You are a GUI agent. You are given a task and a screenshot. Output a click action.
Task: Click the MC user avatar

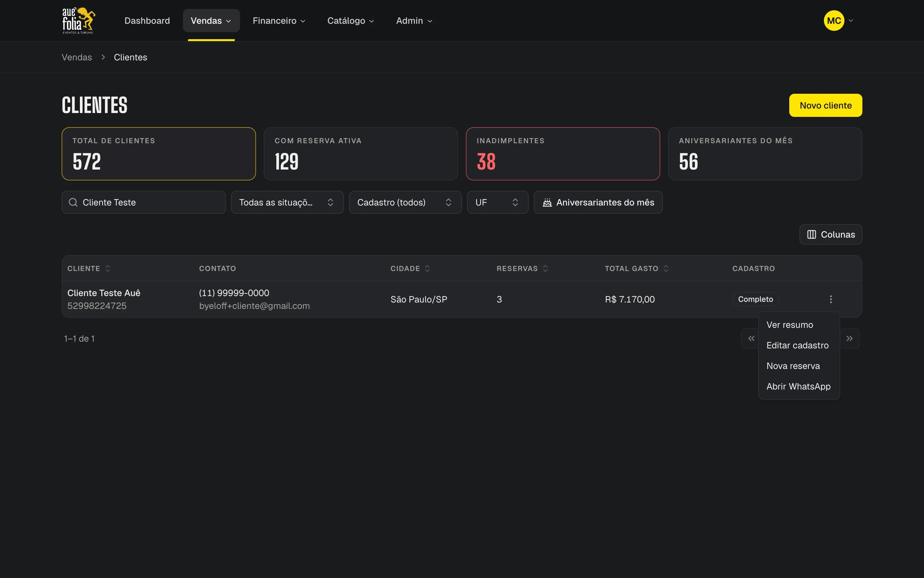click(x=834, y=21)
